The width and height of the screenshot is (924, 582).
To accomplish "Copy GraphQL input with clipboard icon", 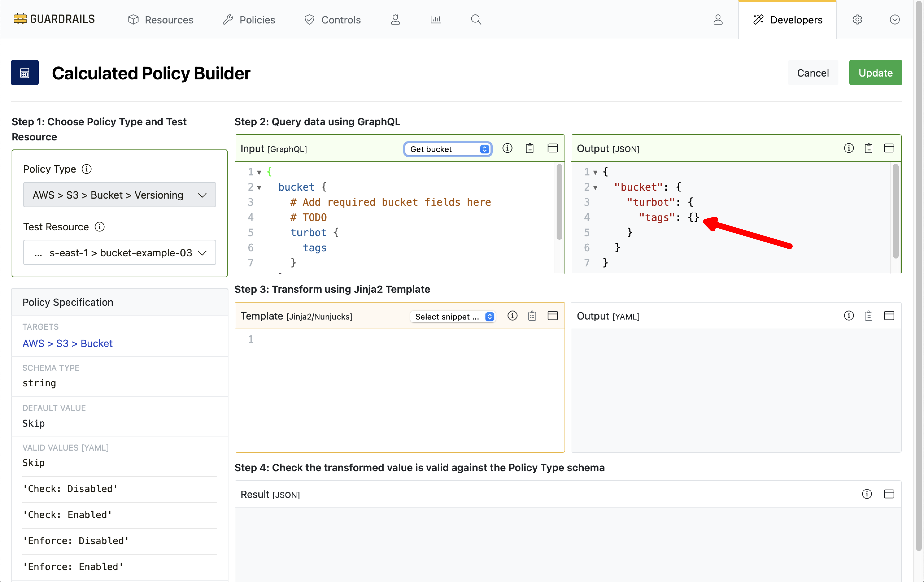I will pyautogui.click(x=529, y=148).
